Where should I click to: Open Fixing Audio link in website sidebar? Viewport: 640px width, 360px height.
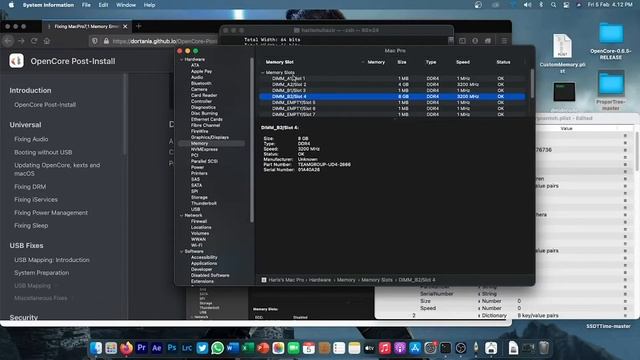tap(31, 139)
